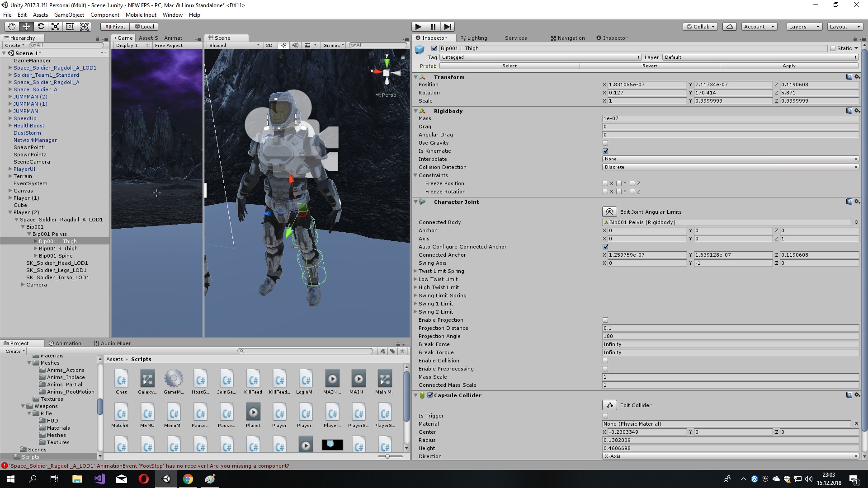Open the Interpolate dropdown
This screenshot has width=868, height=488.
click(x=731, y=159)
